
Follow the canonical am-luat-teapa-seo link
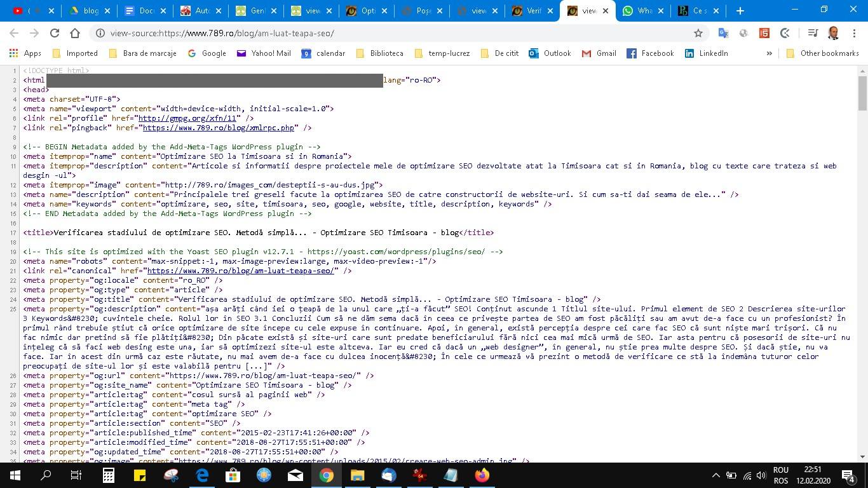(x=241, y=271)
